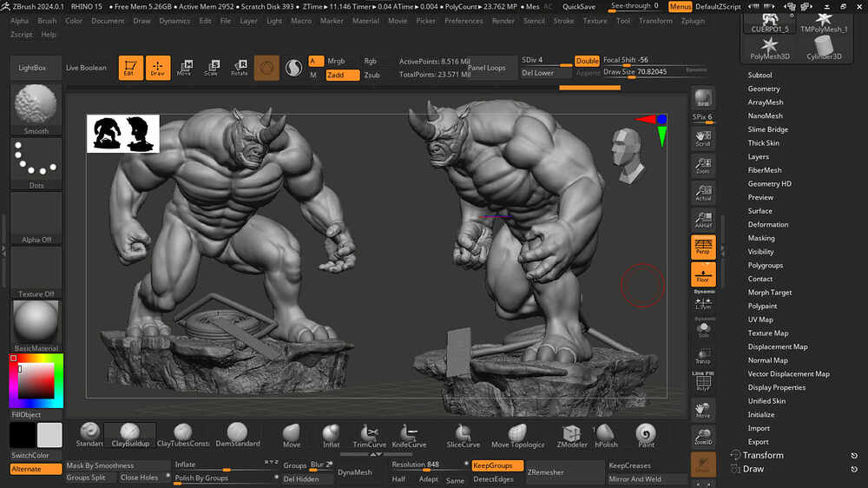The height and width of the screenshot is (488, 868).
Task: Toggle the Alternate color button
Action: point(36,469)
